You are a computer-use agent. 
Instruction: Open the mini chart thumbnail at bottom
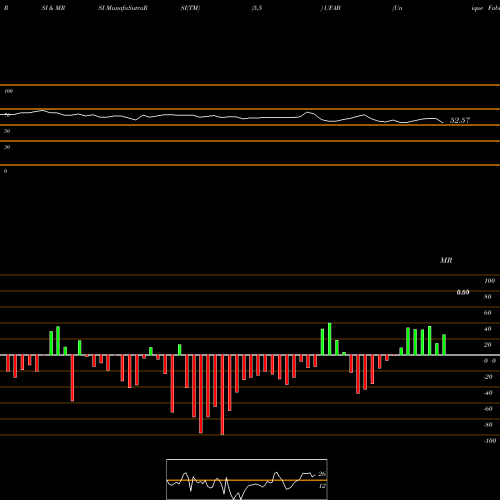pos(247,479)
